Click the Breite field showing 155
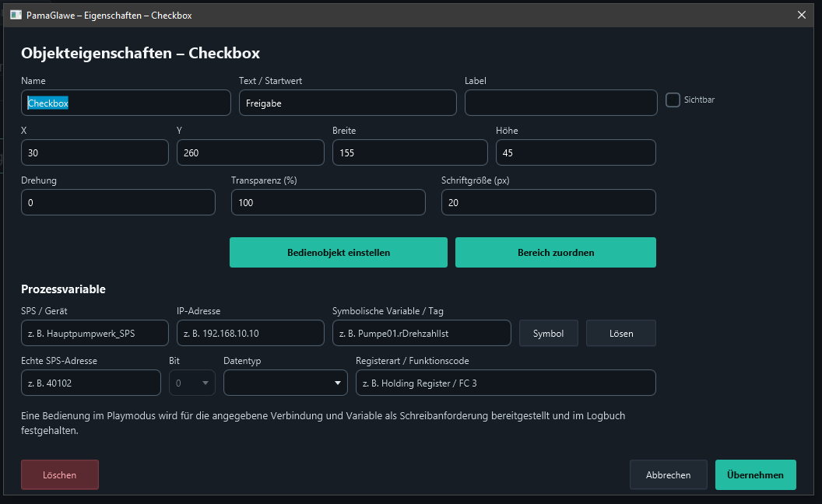This screenshot has width=822, height=504. [x=410, y=152]
